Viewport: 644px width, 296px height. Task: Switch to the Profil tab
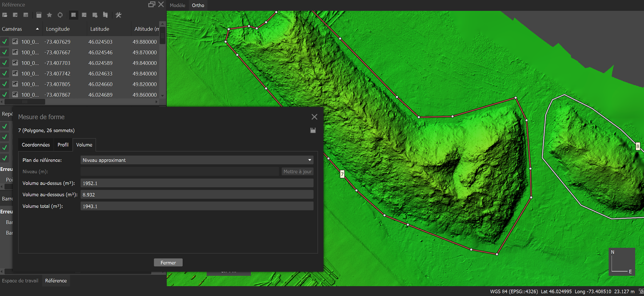pyautogui.click(x=63, y=145)
